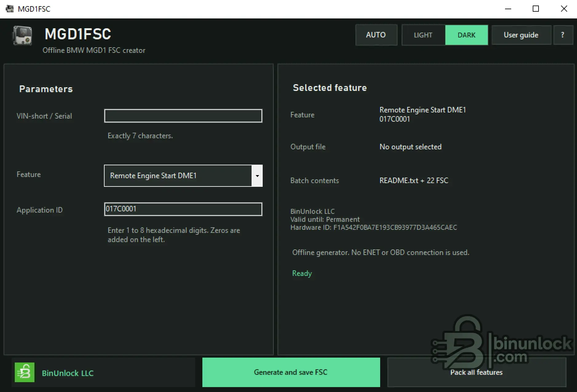Click the question mark help button

[x=563, y=35]
